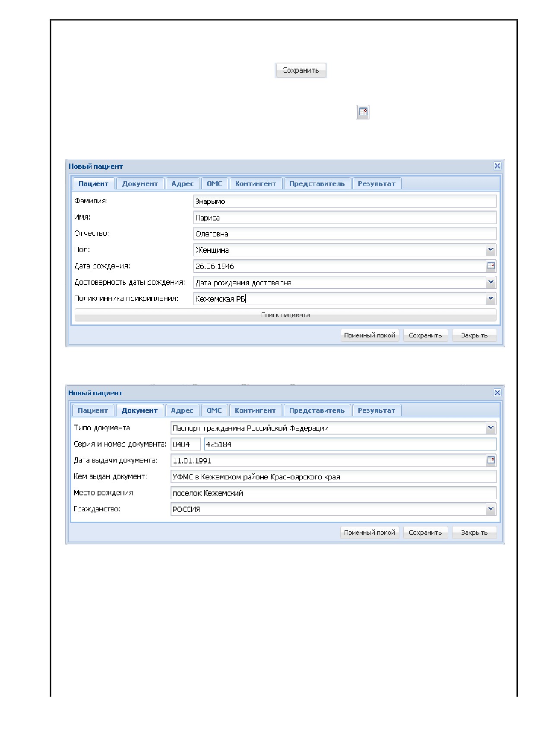This screenshot has width=535, height=756.
Task: Click into the Фамилия input field
Action: pos(345,202)
